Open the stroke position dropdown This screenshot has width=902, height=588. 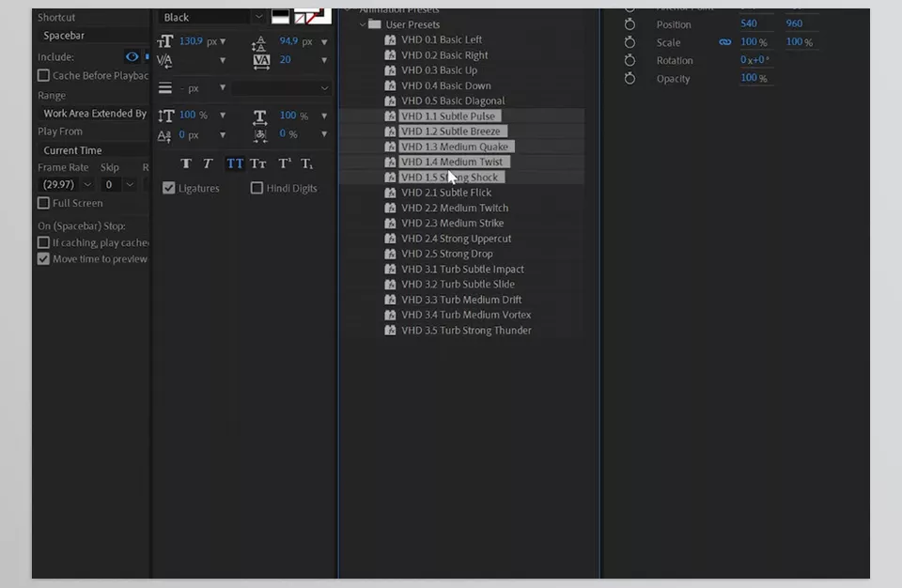coord(281,88)
